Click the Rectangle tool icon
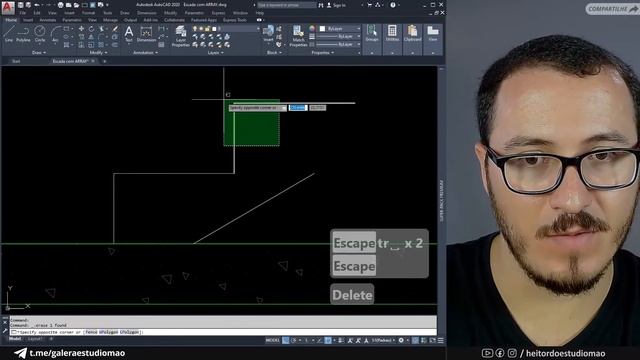The width and height of the screenshot is (640, 360). (66, 29)
